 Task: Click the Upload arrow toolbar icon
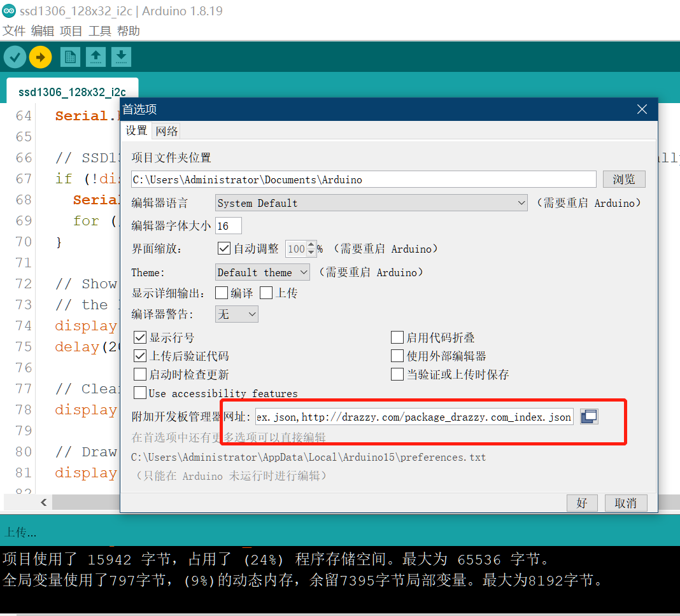tap(40, 57)
